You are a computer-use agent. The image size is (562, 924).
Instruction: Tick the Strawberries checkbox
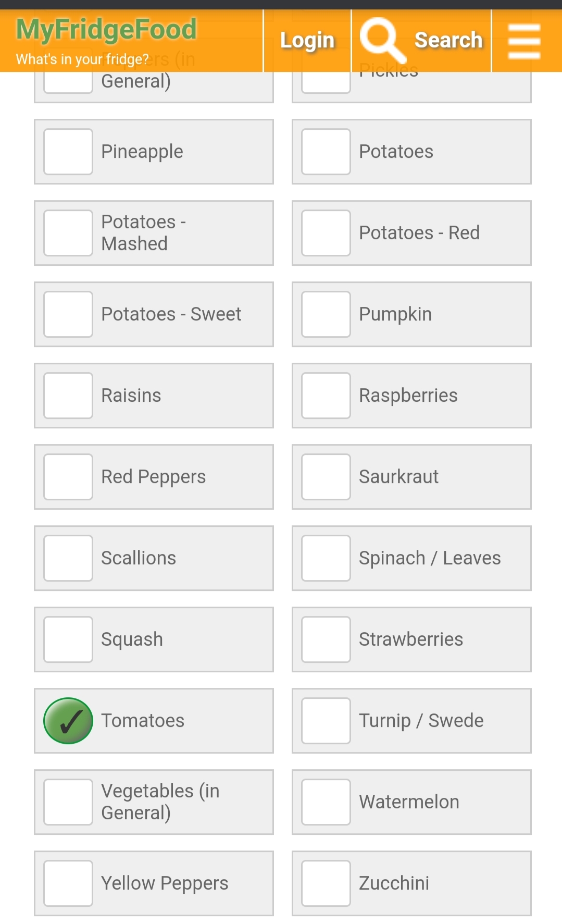click(326, 639)
